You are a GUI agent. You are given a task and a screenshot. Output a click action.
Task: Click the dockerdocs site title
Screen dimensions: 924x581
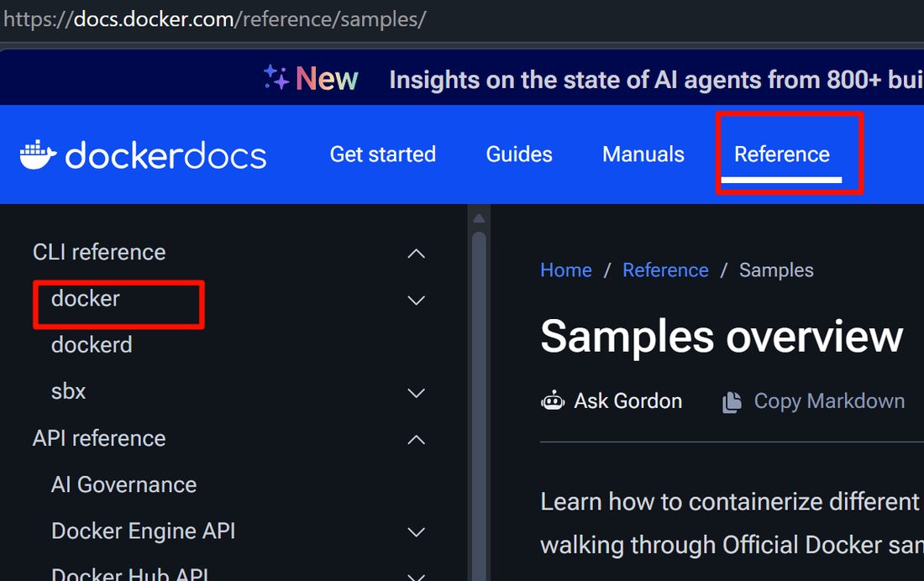point(165,155)
